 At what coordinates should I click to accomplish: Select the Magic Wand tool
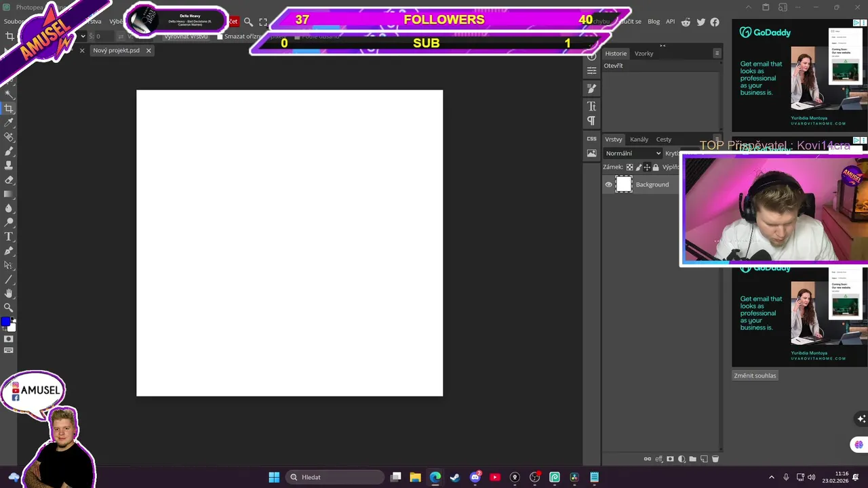9,94
